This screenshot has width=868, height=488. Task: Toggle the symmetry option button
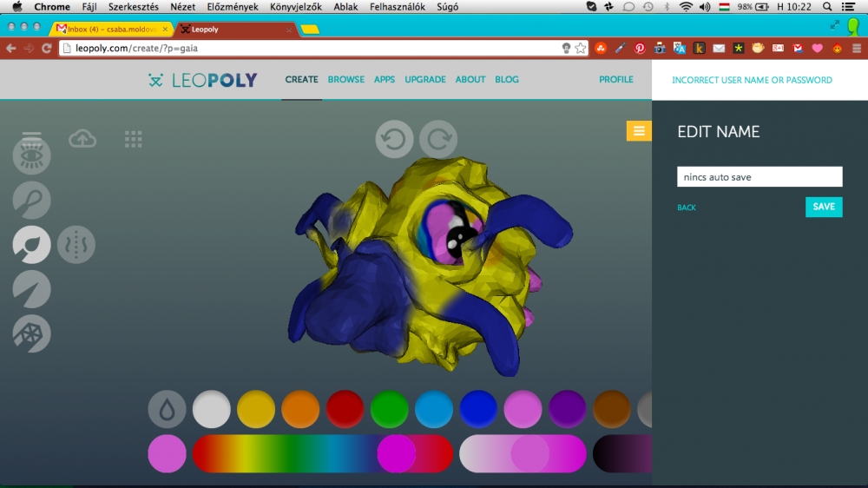(x=76, y=245)
